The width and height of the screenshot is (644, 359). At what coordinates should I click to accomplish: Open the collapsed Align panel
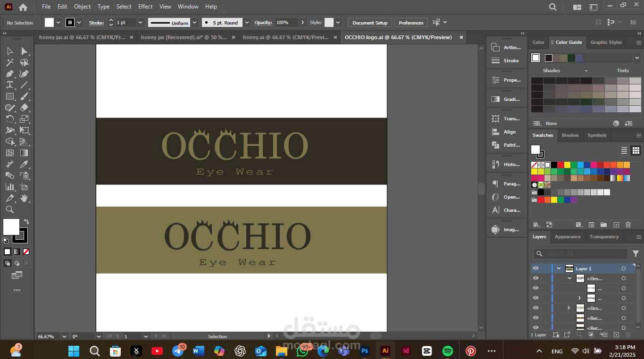[506, 132]
